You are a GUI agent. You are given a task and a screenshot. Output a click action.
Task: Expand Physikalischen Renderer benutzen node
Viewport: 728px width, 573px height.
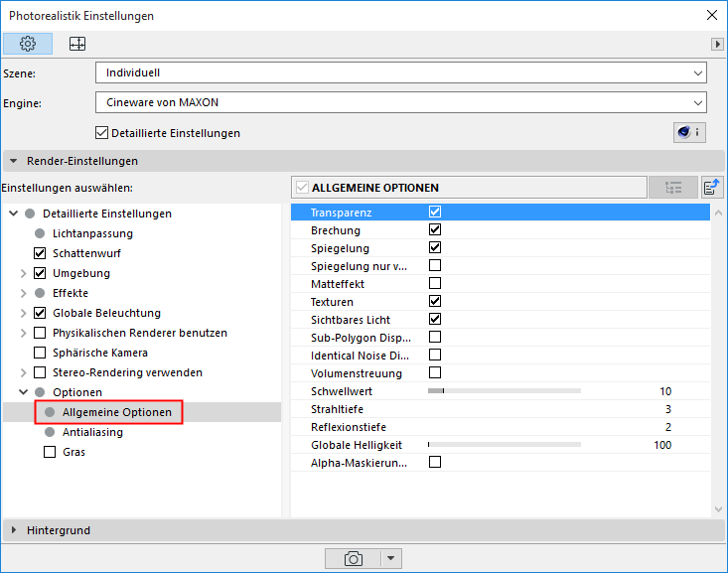click(x=23, y=333)
